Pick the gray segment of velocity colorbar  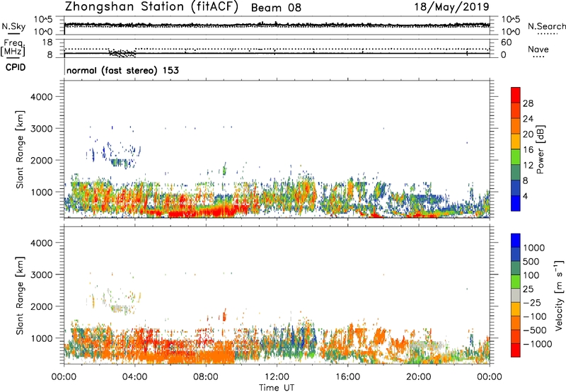[x=516, y=295]
